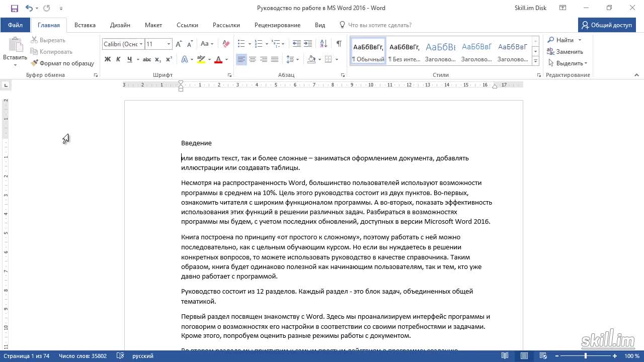Open the Select (Выделить) dropdown
Viewport: 644px width, 362px height.
[x=568, y=63]
